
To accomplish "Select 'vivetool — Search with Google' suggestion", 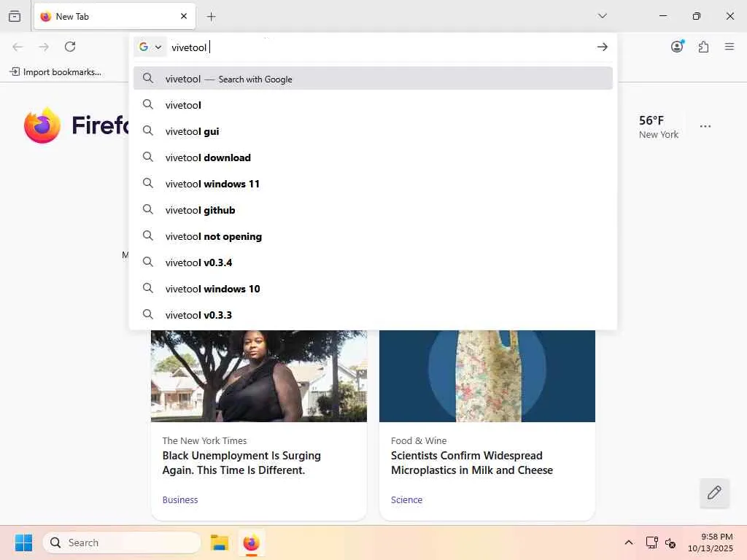I will coord(373,79).
